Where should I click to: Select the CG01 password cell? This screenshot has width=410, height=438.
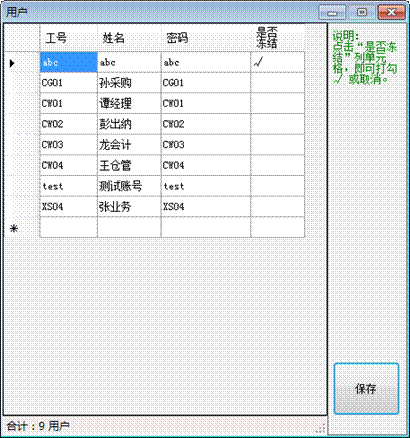point(206,83)
